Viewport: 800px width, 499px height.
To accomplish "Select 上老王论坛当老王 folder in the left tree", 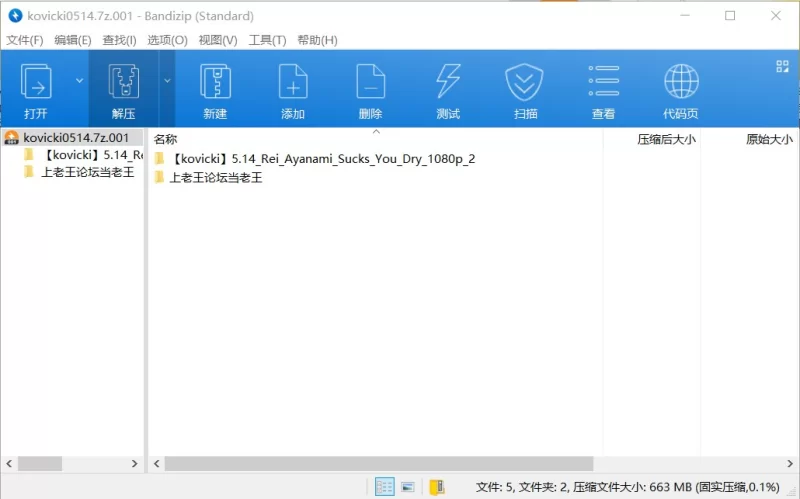I will (79, 172).
